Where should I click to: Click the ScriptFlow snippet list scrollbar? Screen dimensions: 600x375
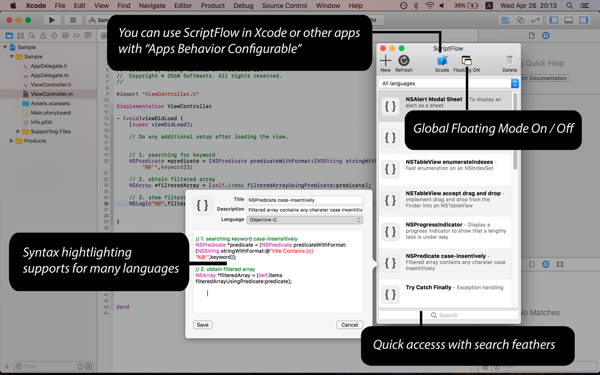(515, 131)
